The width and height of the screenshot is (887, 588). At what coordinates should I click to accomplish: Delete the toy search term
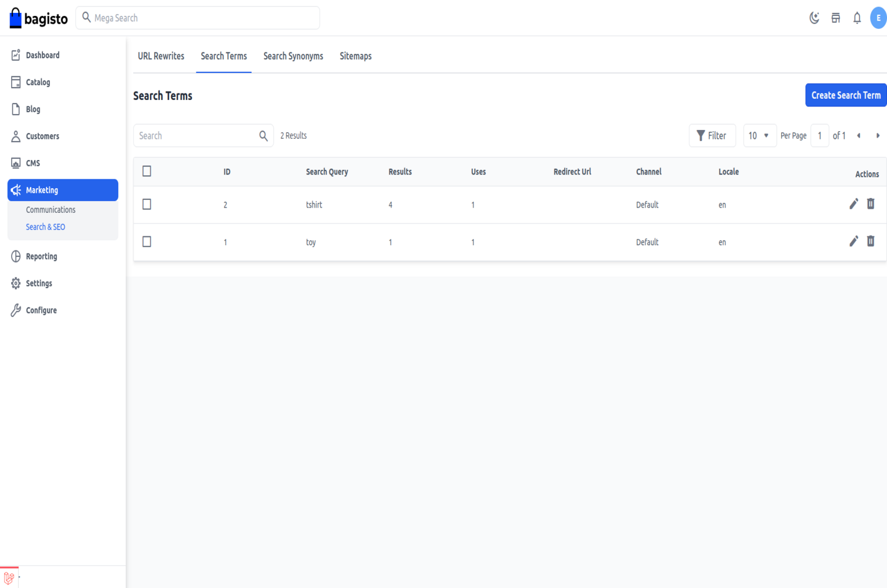[x=871, y=242]
